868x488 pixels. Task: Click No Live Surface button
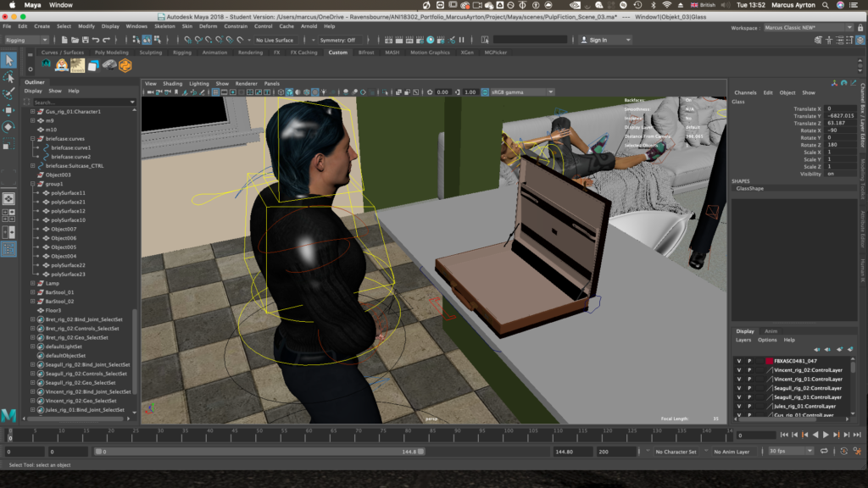(x=275, y=40)
